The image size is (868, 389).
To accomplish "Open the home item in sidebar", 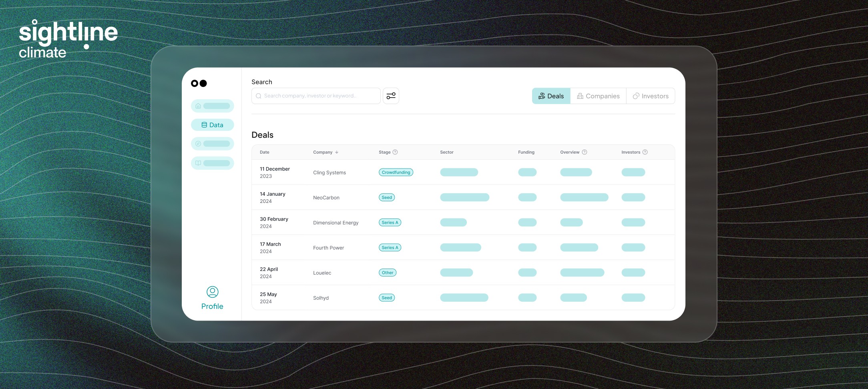I will (212, 106).
